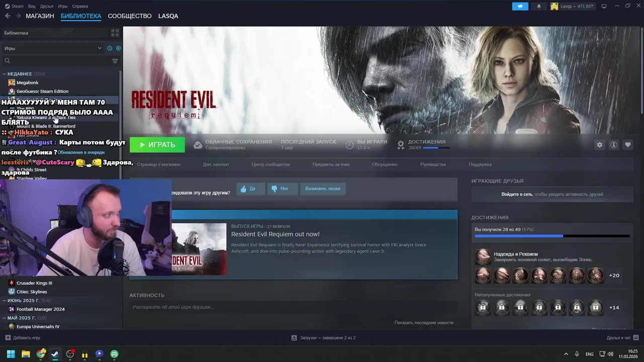Open the Справка menu
Viewport: 644px width, 362px height.
click(80, 6)
